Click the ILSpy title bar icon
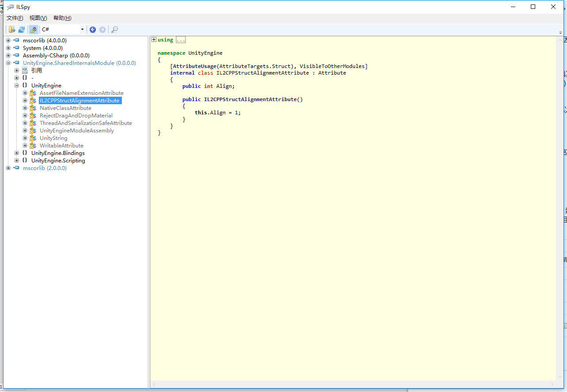567x392 pixels. point(10,7)
